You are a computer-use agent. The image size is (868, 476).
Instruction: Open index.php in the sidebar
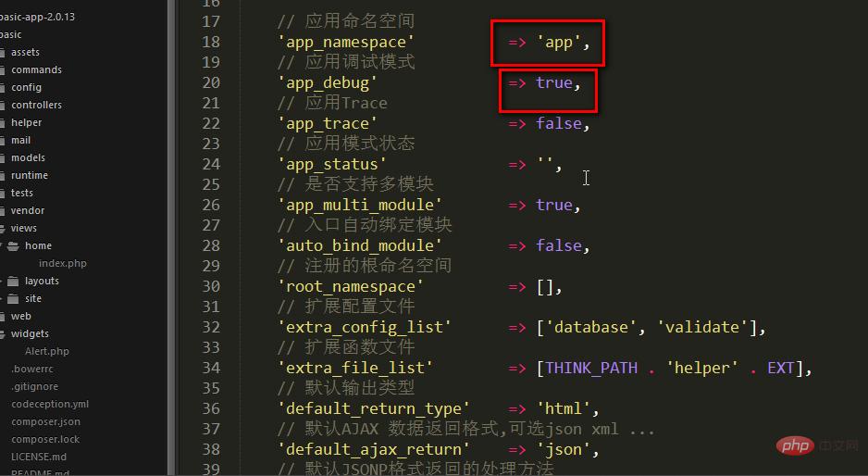[x=62, y=263]
